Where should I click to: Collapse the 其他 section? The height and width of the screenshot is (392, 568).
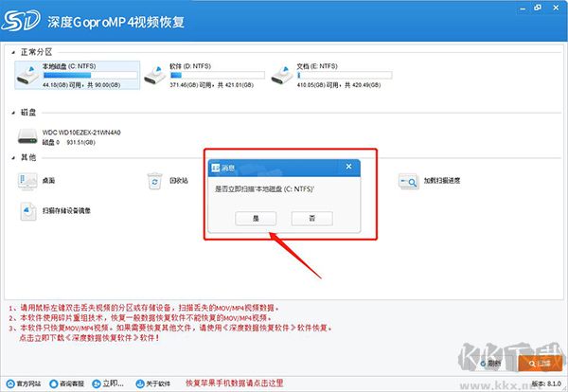point(13,158)
